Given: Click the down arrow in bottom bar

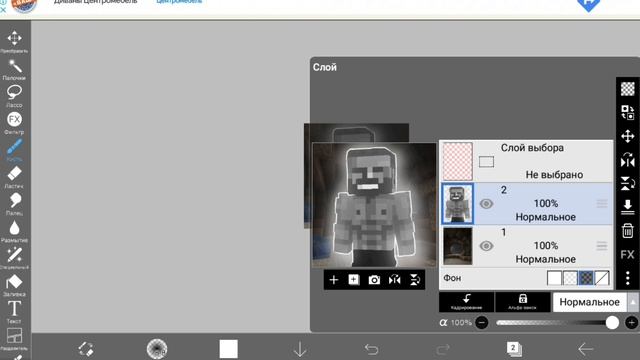Looking at the screenshot, I should (x=300, y=349).
